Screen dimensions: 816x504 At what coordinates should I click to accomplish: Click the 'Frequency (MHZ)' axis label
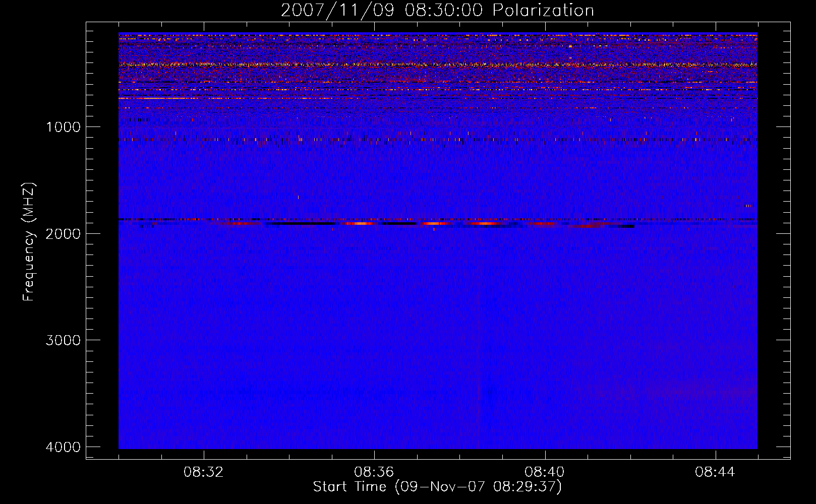pos(29,242)
